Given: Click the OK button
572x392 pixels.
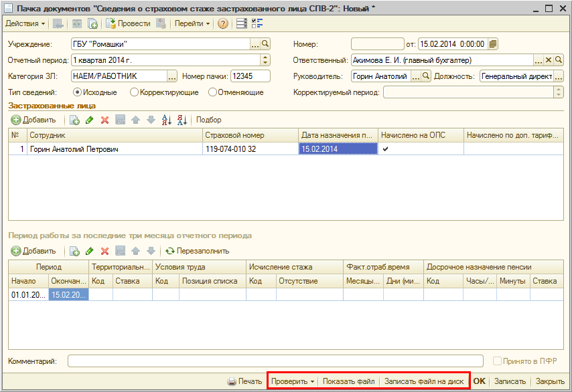Looking at the screenshot, I should [x=480, y=381].
